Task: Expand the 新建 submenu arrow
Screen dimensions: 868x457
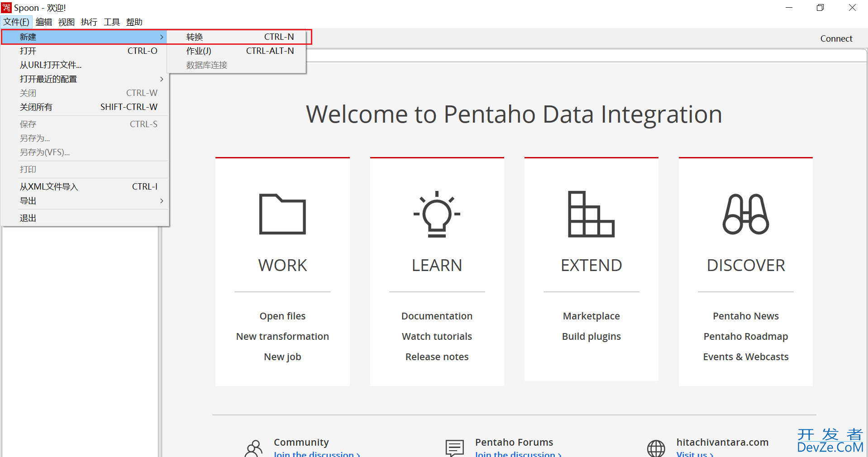Action: coord(162,37)
